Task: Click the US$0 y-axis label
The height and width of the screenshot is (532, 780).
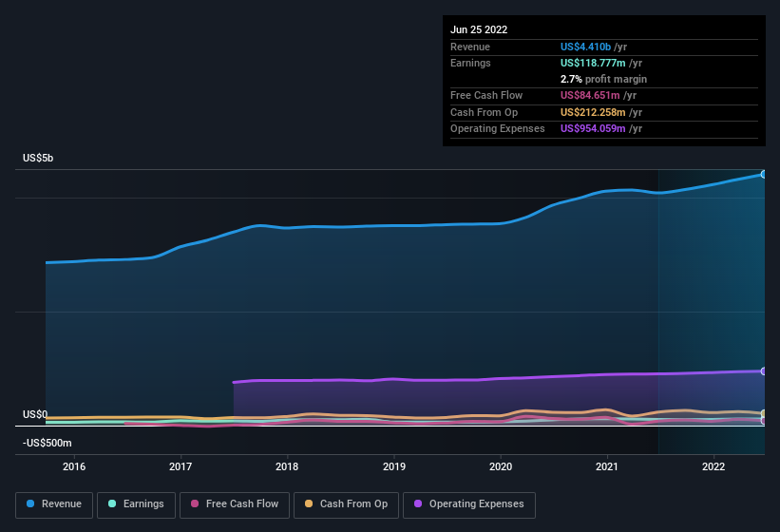Action: 35,414
